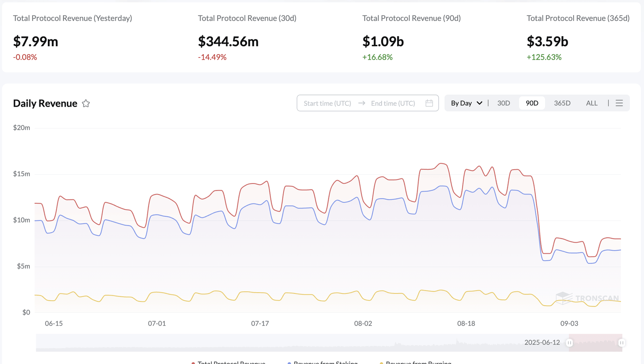Open the chart hamburger menu
Screen dimensions: 644x364
(x=619, y=103)
